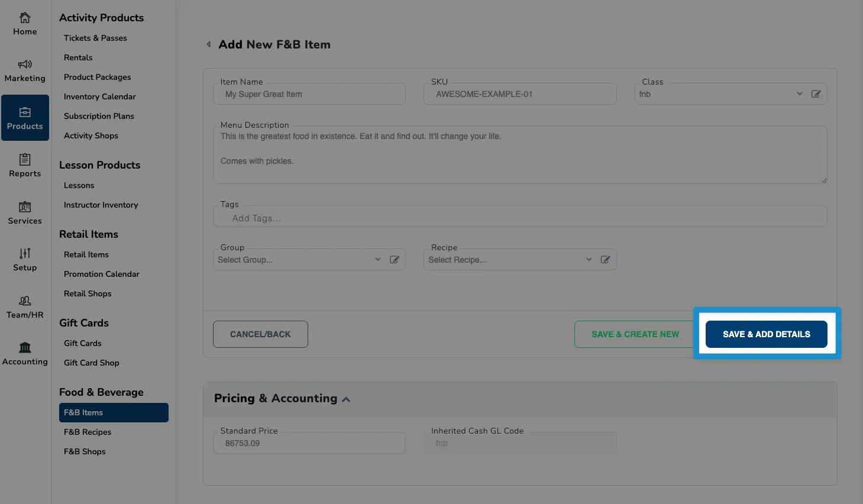Click the edit icon next to Recipe
This screenshot has width=863, height=504.
pos(605,260)
